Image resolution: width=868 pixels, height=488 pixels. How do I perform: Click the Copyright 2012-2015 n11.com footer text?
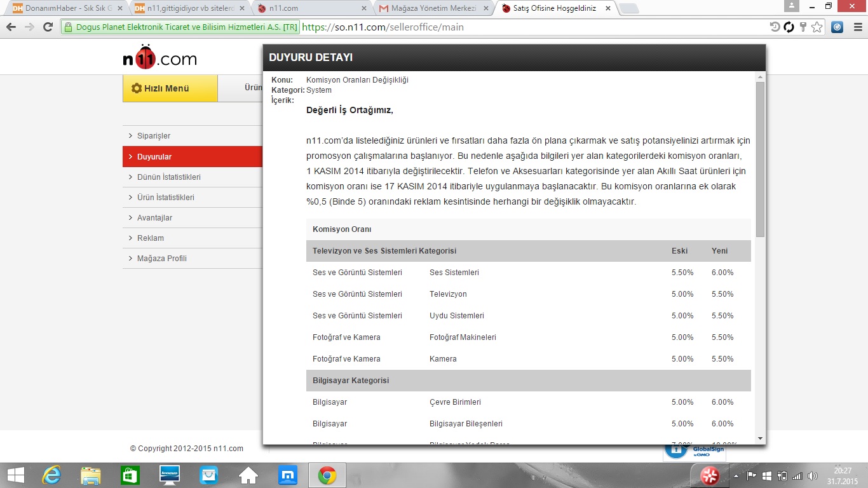click(x=187, y=449)
